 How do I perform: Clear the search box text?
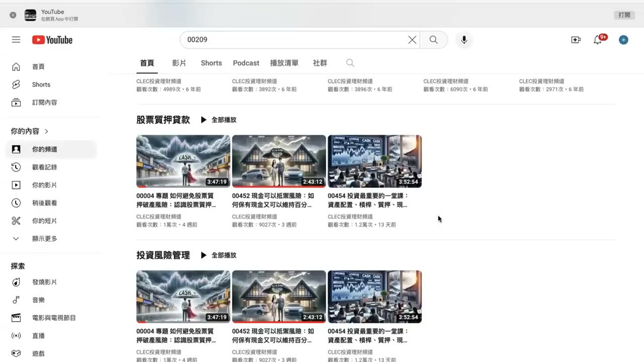pos(412,40)
